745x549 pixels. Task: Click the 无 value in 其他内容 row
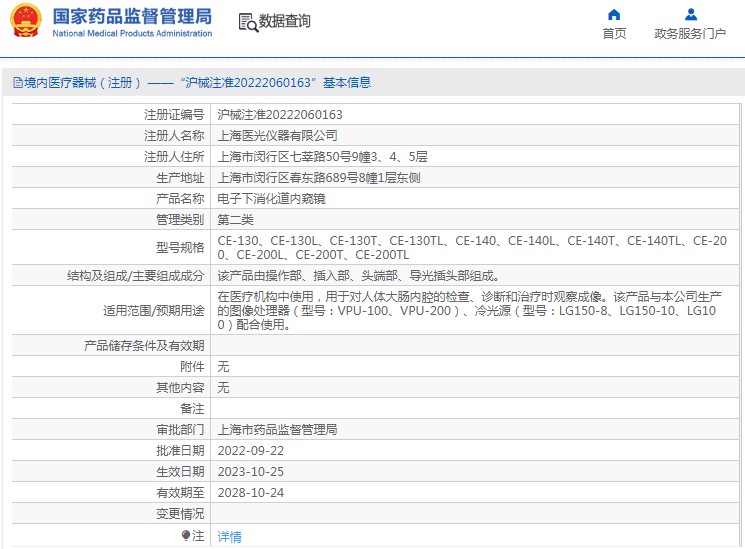223,387
